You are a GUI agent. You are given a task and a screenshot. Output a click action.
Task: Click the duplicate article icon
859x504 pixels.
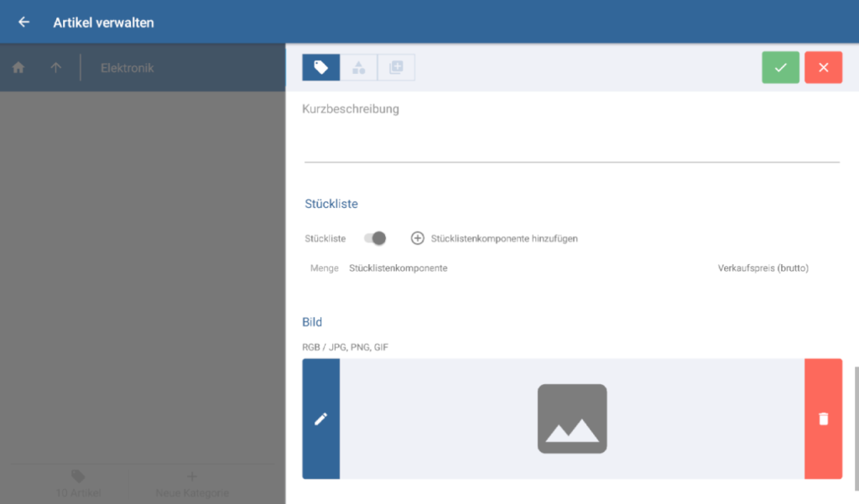coord(395,67)
